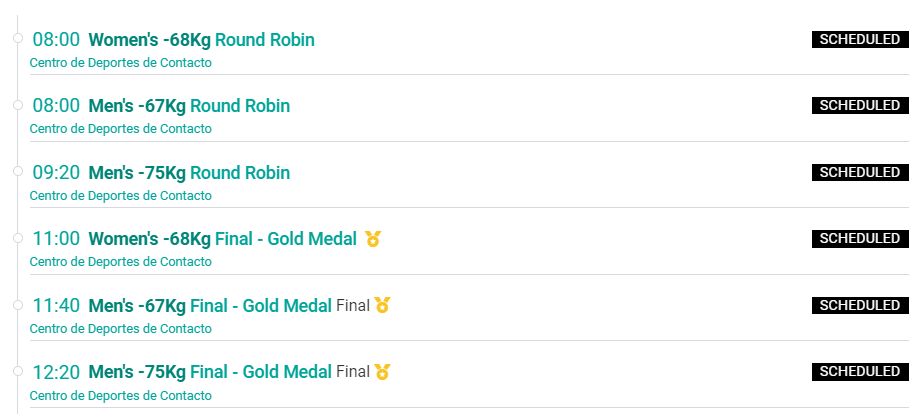Click SCHEDULED badge for Men's -75Kg Final
Image resolution: width=919 pixels, height=418 pixels.
coord(860,372)
